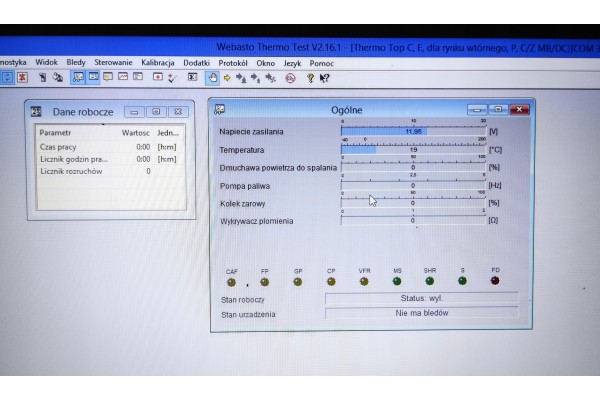Click the green S indicator lamp

pyautogui.click(x=462, y=281)
